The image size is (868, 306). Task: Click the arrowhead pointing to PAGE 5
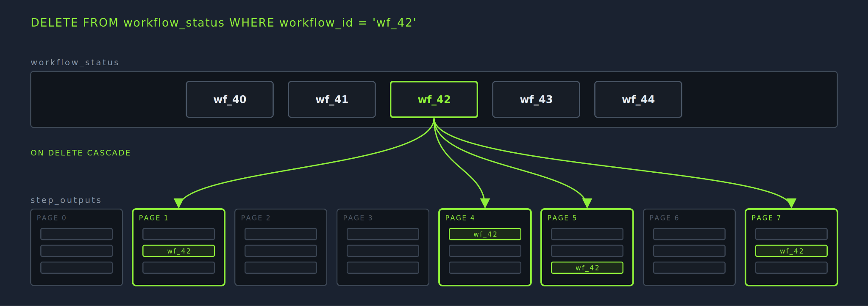(x=587, y=203)
